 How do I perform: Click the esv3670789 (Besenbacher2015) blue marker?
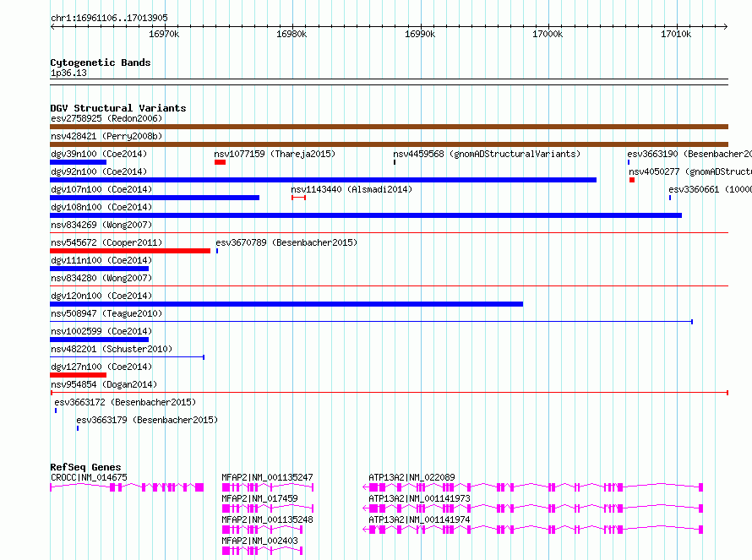(217, 251)
